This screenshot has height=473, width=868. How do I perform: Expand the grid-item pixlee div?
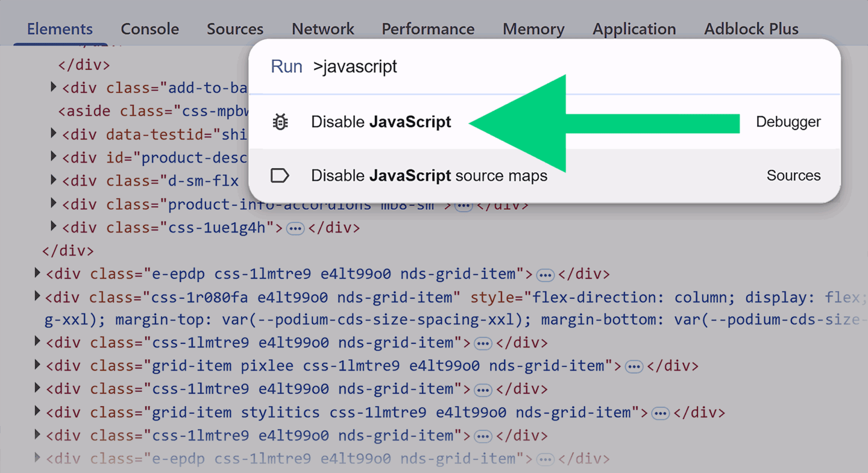click(37, 365)
